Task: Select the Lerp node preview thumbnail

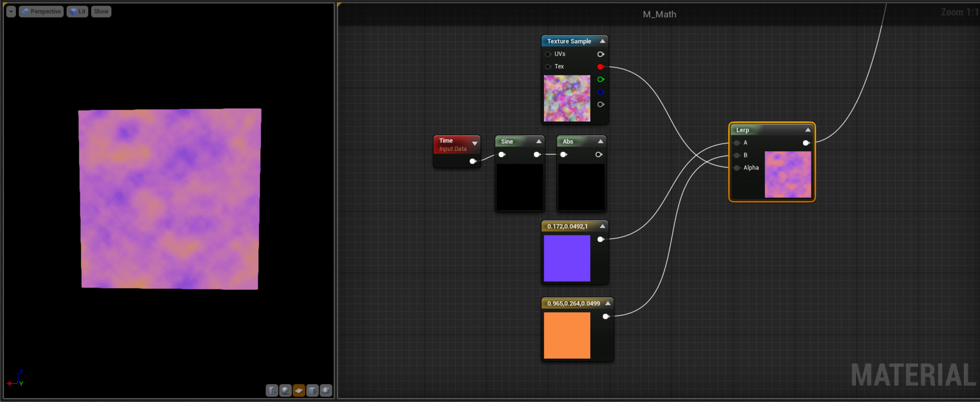Action: [x=788, y=174]
